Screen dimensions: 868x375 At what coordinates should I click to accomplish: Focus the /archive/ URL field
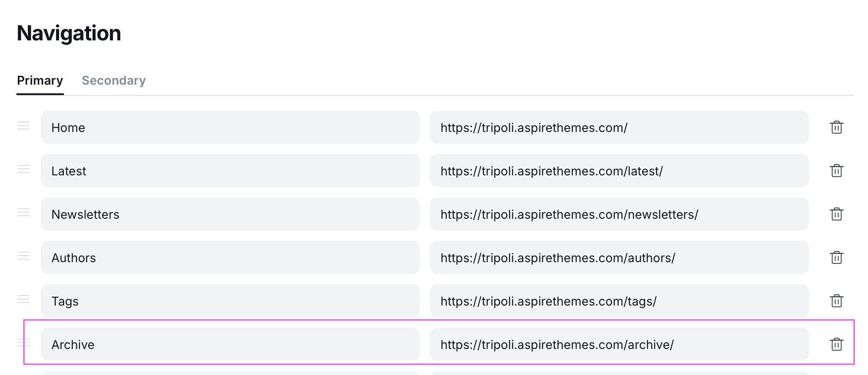click(620, 344)
